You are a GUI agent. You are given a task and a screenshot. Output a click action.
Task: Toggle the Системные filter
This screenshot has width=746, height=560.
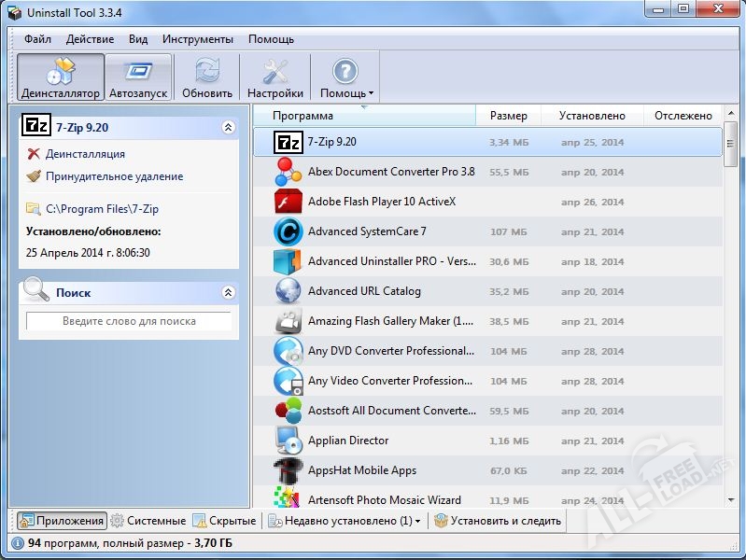[148, 521]
